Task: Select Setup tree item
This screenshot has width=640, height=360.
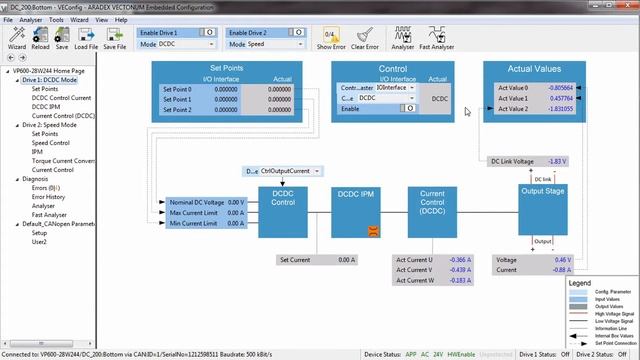Action: click(39, 233)
